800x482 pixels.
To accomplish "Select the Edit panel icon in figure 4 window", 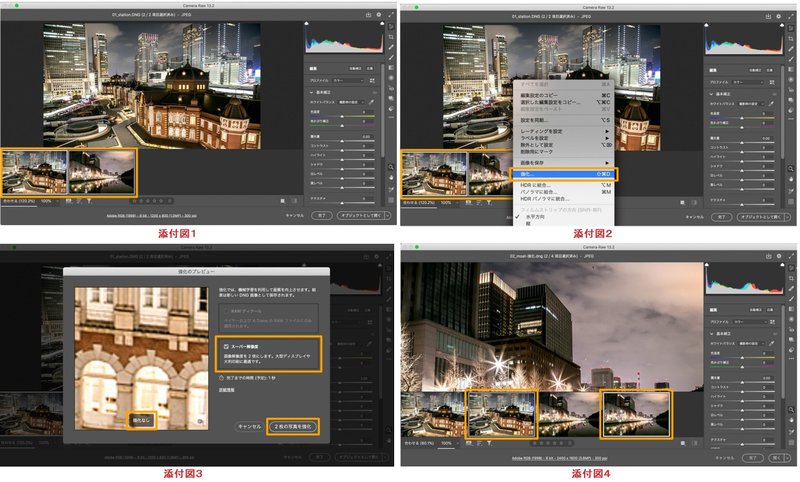I will 791,268.
